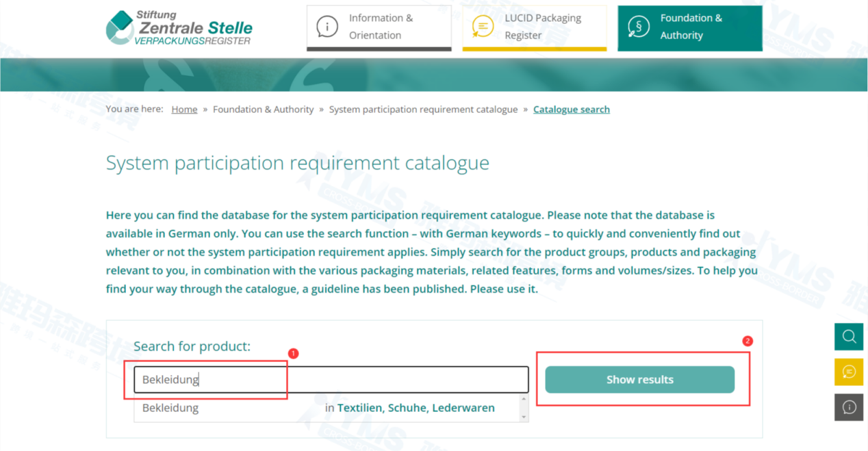Viewport: 868px width, 451px height.
Task: Open the grey info side button
Action: [849, 407]
